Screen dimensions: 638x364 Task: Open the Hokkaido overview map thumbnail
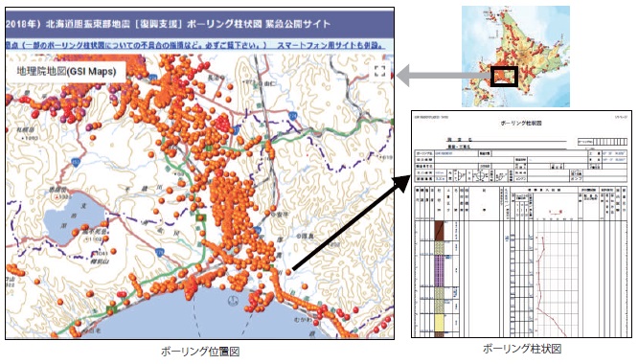[515, 57]
